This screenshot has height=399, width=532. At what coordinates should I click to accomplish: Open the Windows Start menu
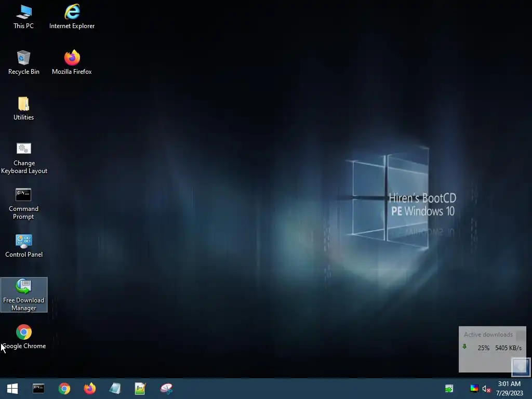(12, 389)
